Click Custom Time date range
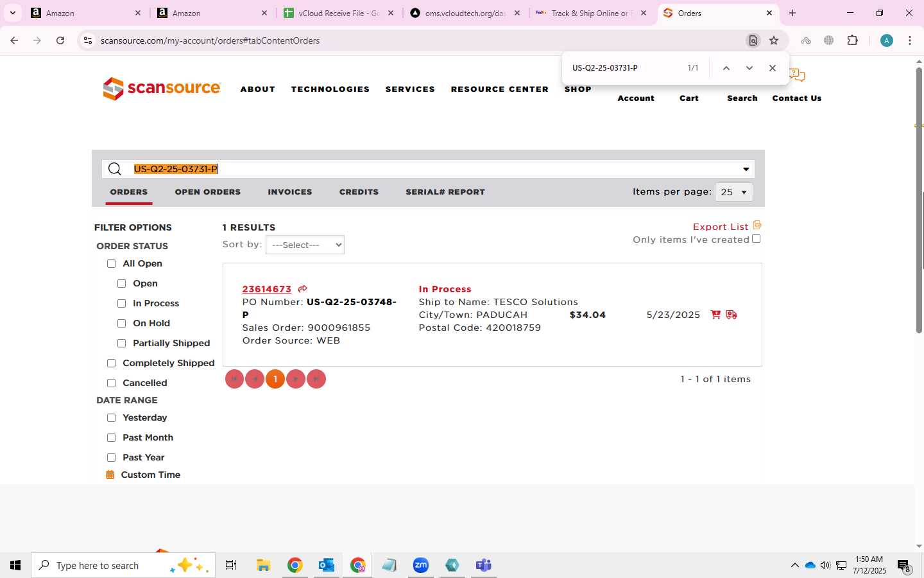The height and width of the screenshot is (578, 924). click(x=151, y=475)
